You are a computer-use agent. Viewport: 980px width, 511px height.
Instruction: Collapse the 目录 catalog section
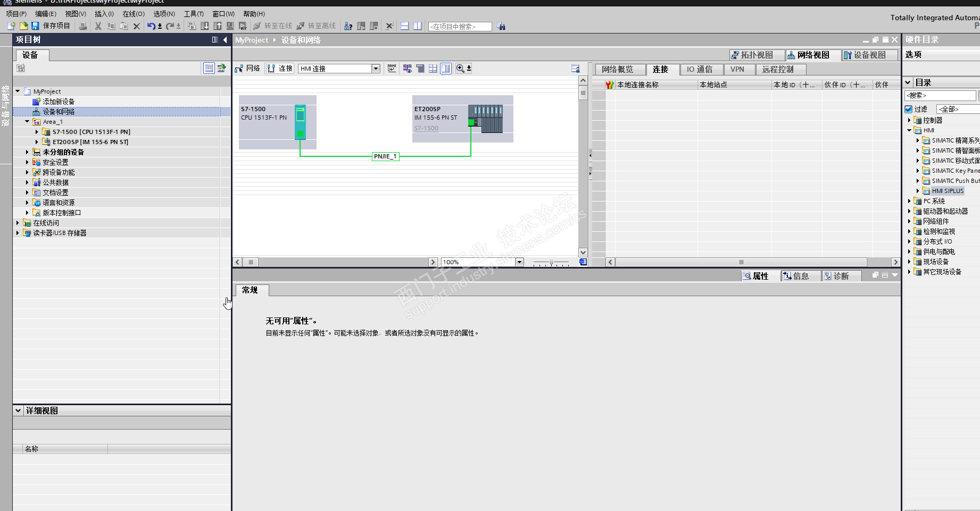(x=908, y=82)
